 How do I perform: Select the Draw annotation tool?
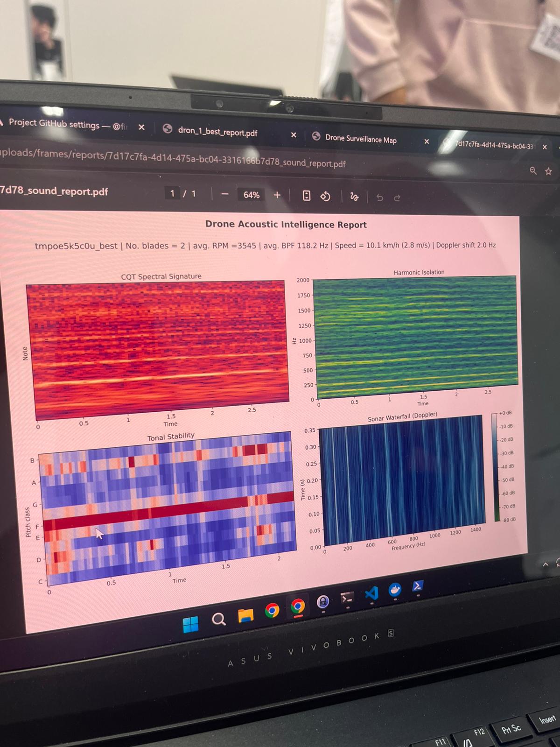point(354,197)
